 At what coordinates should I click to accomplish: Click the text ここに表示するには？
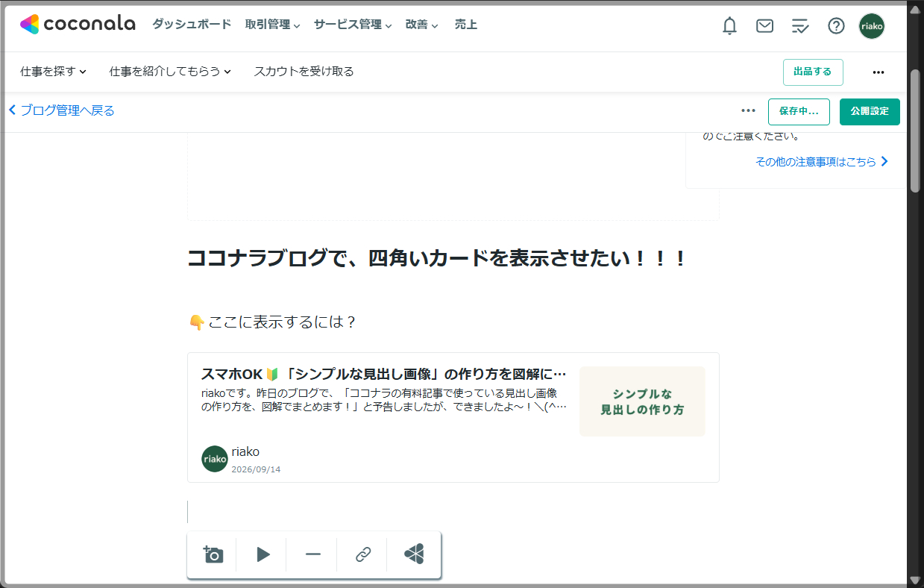[283, 322]
